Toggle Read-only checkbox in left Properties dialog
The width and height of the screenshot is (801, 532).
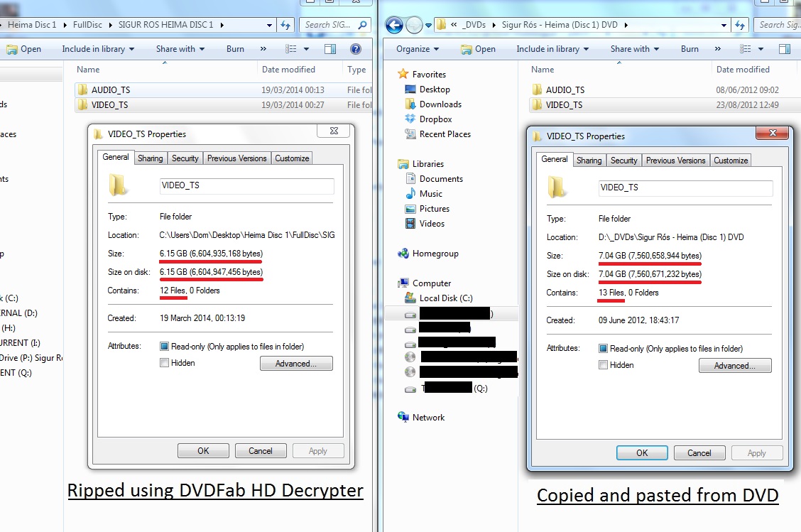[x=164, y=347]
